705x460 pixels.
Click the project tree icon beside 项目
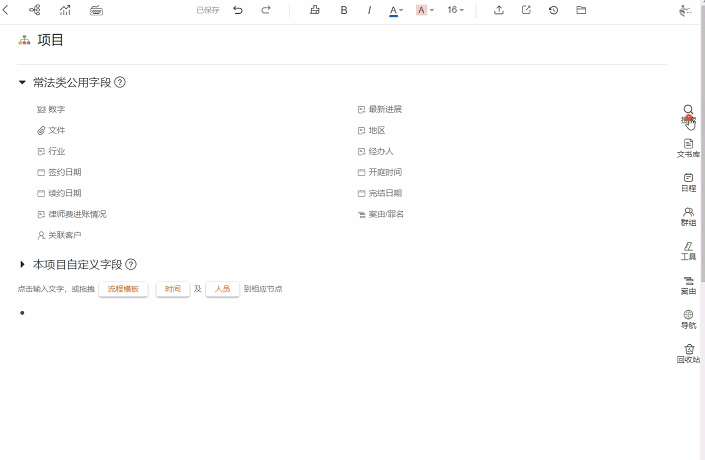(x=24, y=40)
